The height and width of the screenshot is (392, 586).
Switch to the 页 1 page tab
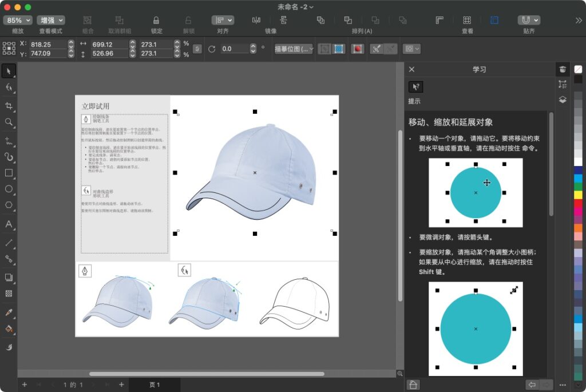click(155, 385)
